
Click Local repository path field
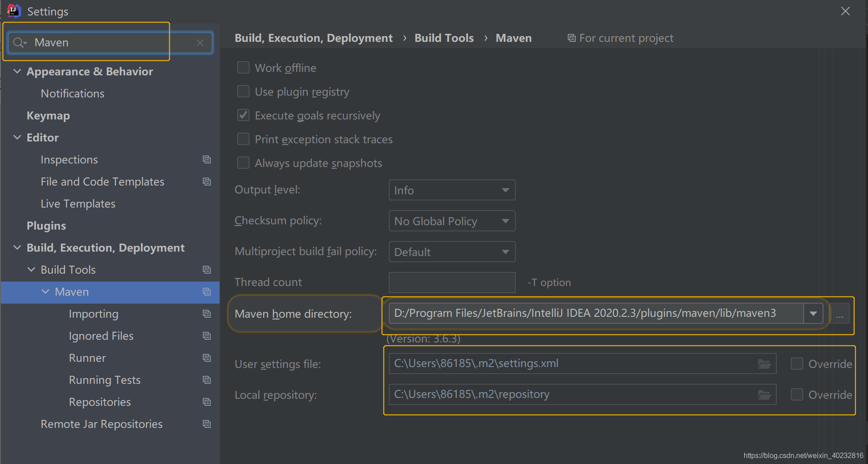click(x=582, y=394)
